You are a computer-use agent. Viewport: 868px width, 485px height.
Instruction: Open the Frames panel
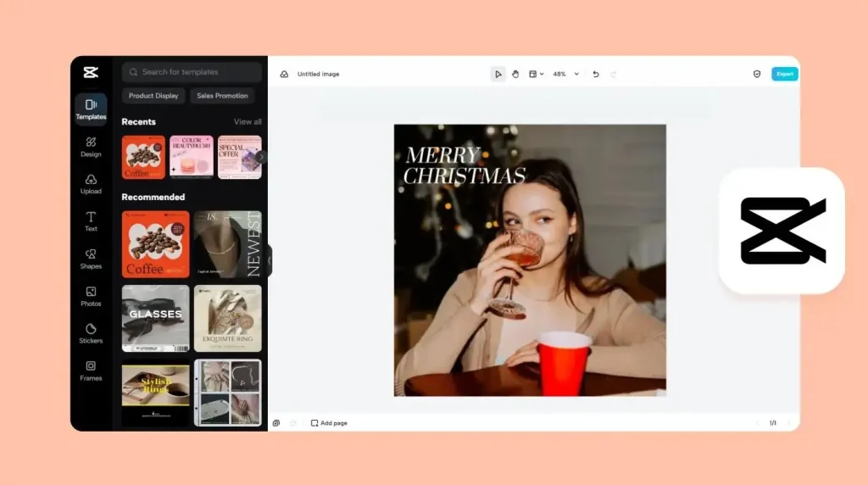coord(91,370)
